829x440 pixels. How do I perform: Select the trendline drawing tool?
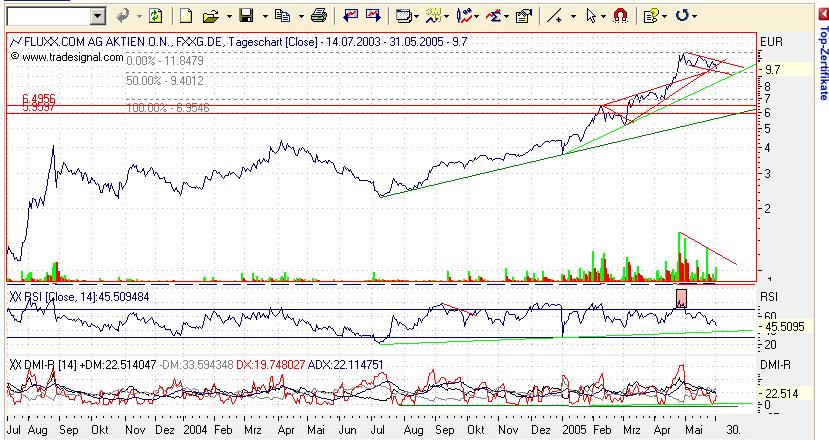click(555, 16)
